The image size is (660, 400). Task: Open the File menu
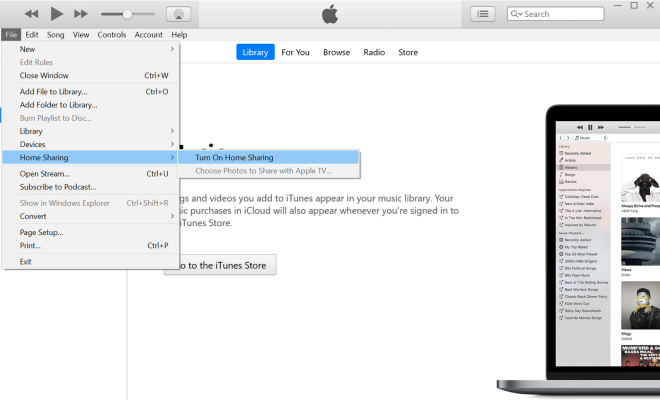[11, 35]
